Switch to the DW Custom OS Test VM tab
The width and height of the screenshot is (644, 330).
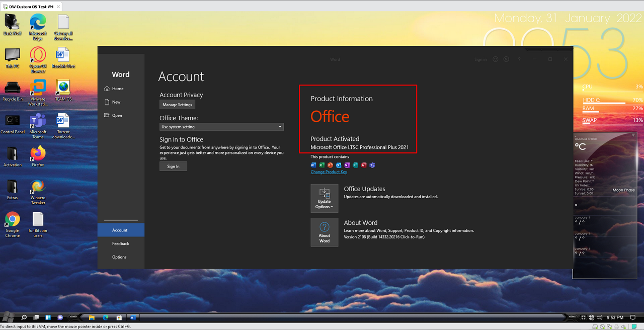(31, 7)
